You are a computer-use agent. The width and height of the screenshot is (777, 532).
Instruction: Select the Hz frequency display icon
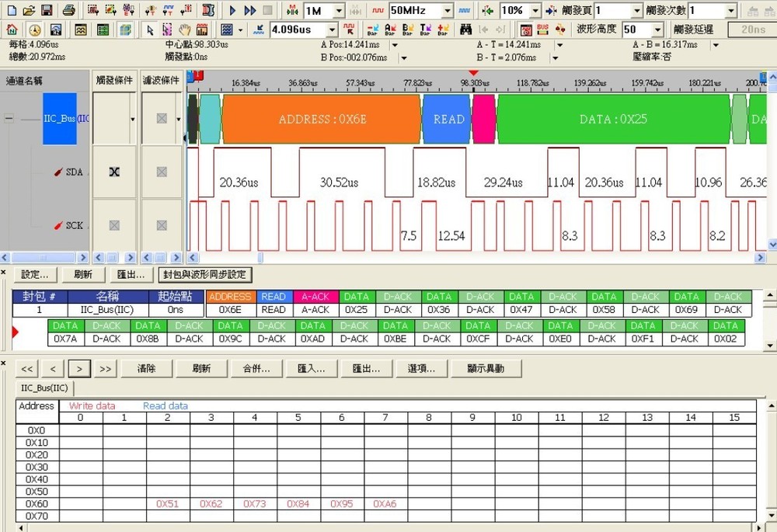click(56, 30)
